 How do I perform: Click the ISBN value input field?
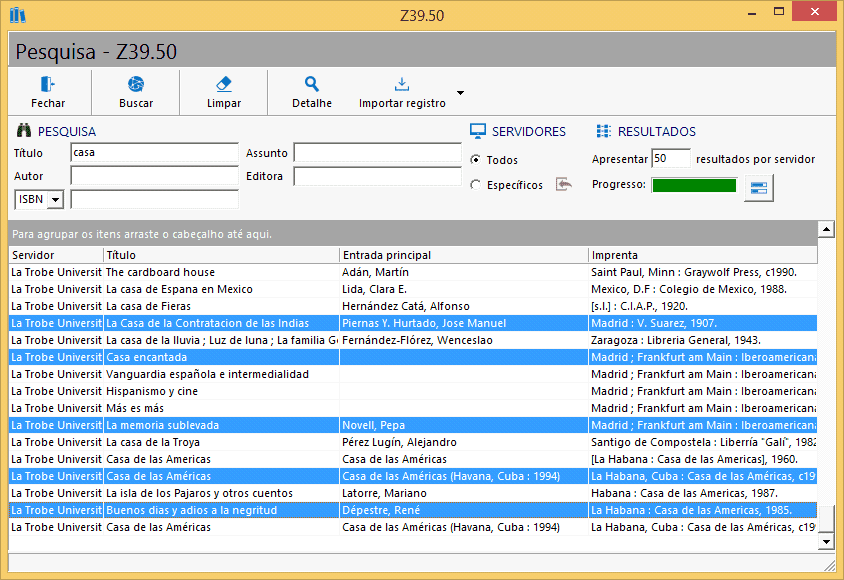pyautogui.click(x=154, y=199)
